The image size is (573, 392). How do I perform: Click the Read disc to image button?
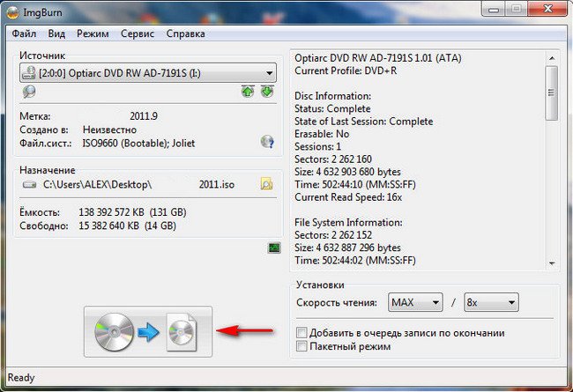pyautogui.click(x=148, y=332)
